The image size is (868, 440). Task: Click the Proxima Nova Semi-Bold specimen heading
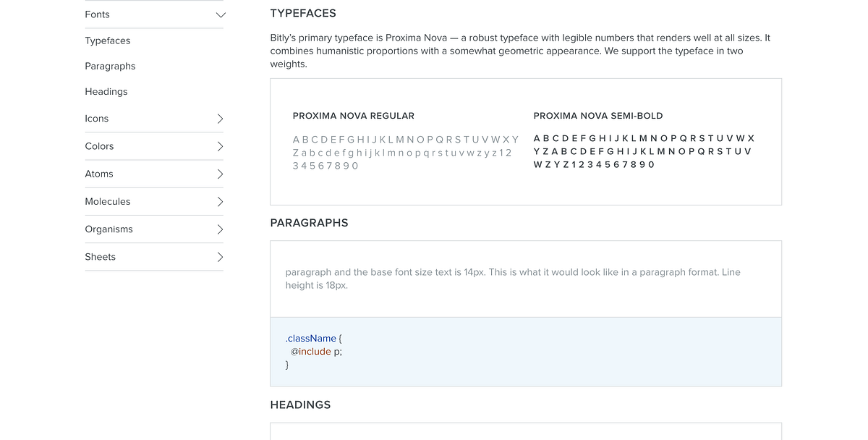[x=598, y=116]
